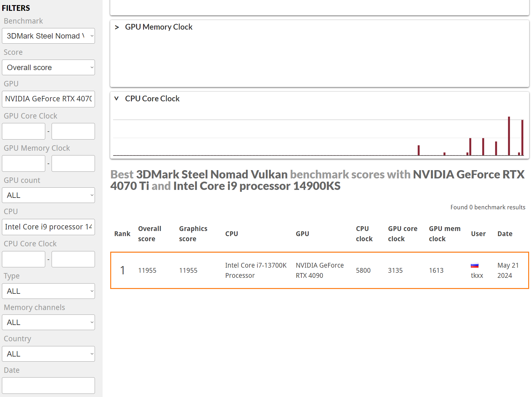532x397 pixels.
Task: Click the Overall score column header
Action: (x=150, y=234)
